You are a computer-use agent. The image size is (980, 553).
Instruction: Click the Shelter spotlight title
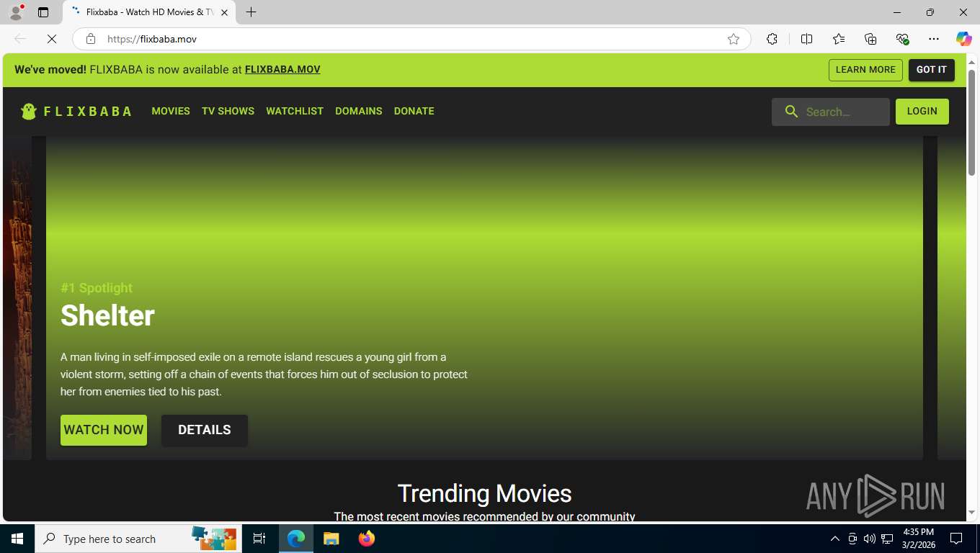pos(107,315)
